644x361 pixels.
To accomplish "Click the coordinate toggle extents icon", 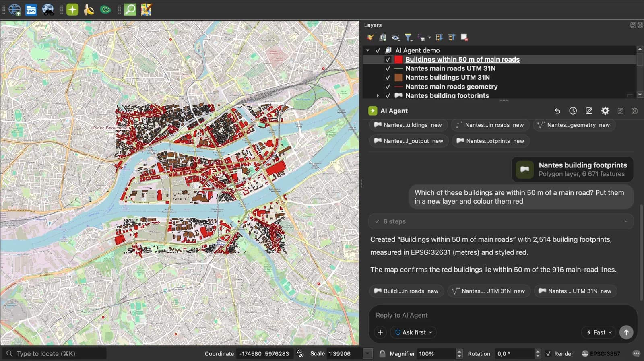I will tap(300, 354).
